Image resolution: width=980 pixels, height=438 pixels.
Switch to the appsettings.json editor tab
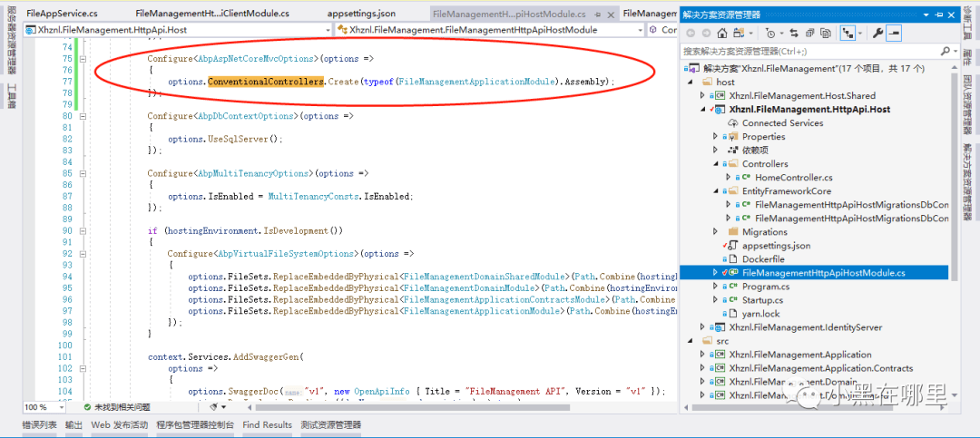tap(361, 14)
